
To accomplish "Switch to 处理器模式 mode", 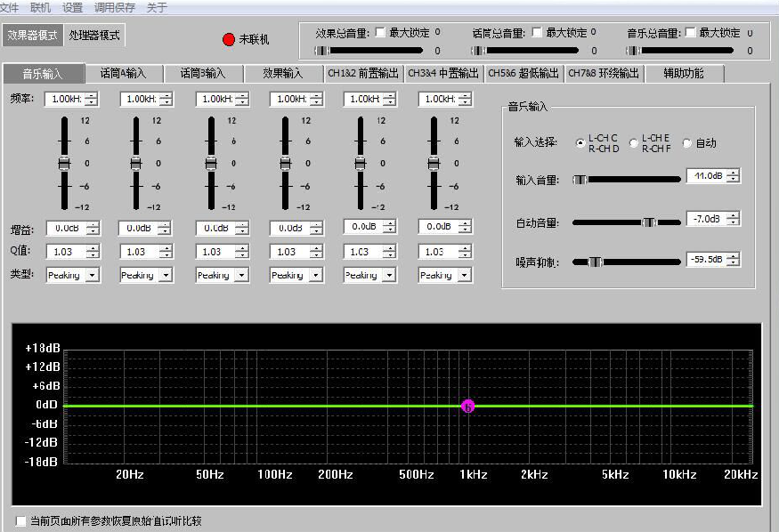I will click(94, 36).
